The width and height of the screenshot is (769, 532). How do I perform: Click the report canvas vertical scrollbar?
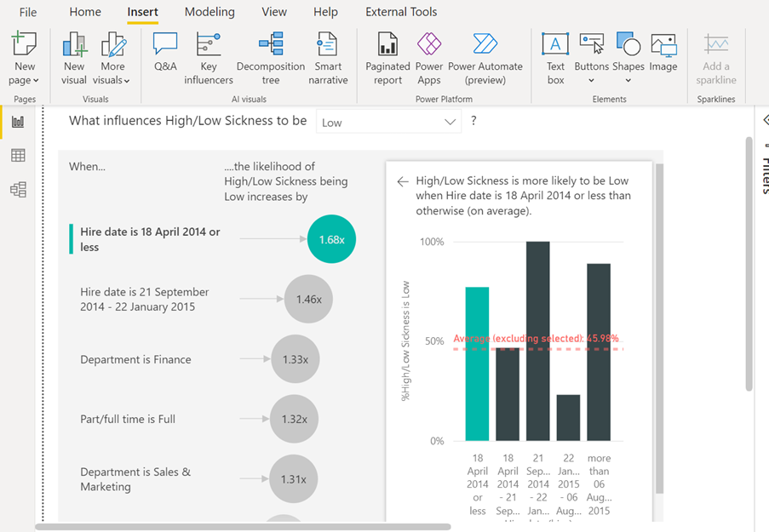(749, 264)
